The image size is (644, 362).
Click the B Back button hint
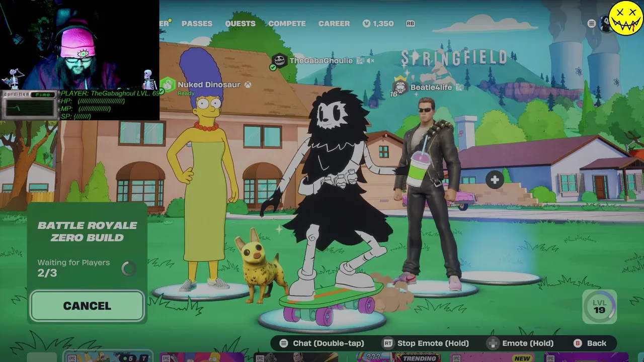(590, 343)
